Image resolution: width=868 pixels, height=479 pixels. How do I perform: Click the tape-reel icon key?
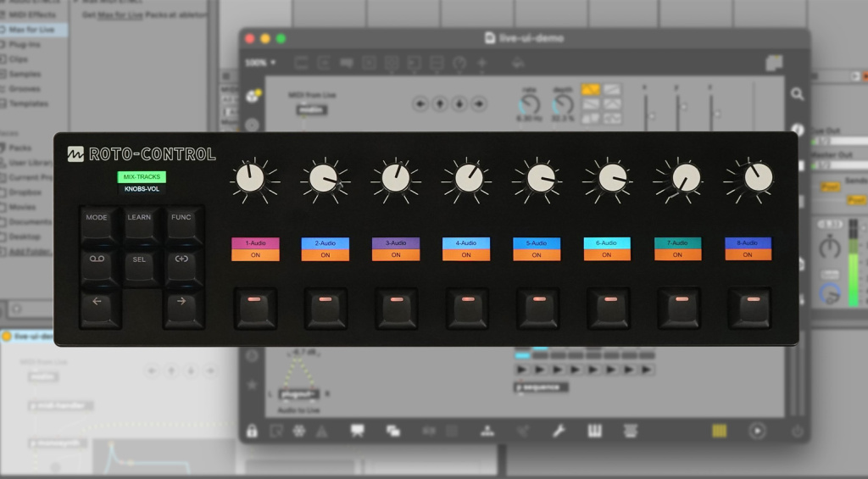[x=97, y=259]
